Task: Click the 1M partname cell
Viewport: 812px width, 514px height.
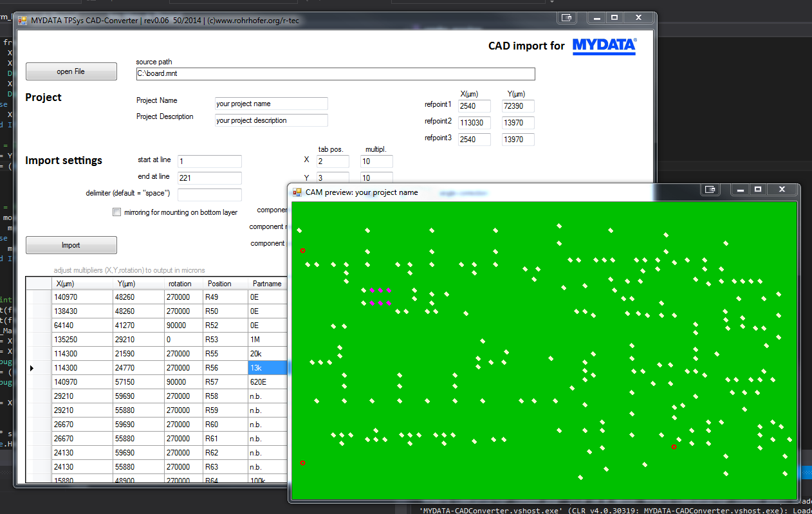Action: (268, 340)
